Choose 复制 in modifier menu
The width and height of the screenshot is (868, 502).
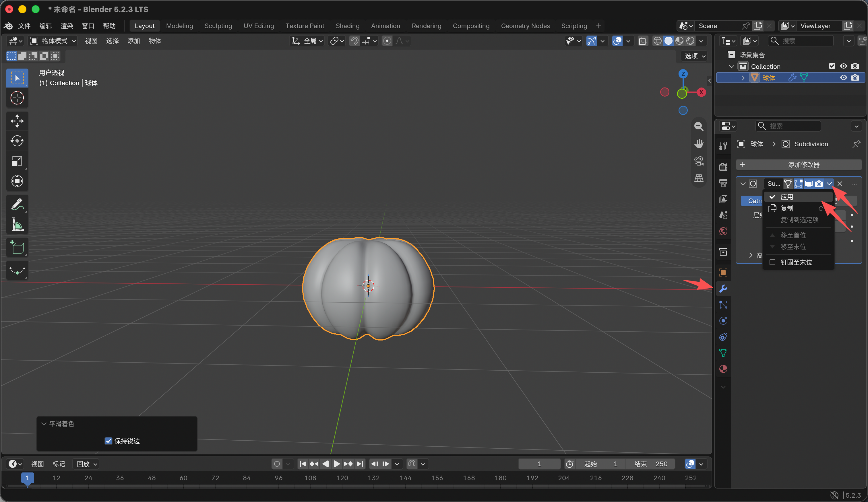coord(798,208)
